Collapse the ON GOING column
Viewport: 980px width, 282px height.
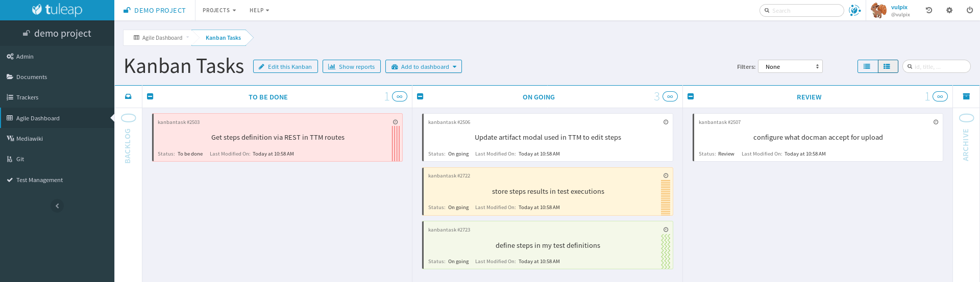420,96
